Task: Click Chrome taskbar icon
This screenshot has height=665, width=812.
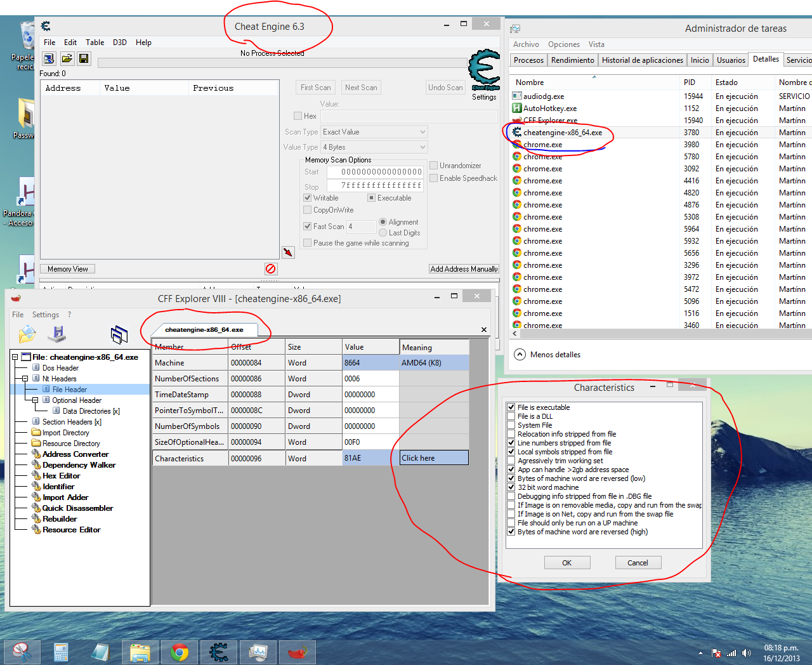Action: click(x=180, y=652)
